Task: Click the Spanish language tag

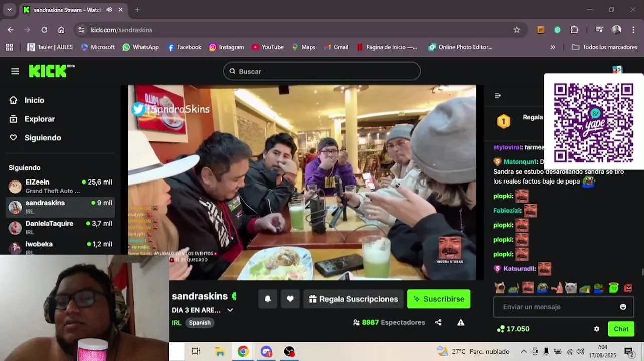Action: [200, 323]
